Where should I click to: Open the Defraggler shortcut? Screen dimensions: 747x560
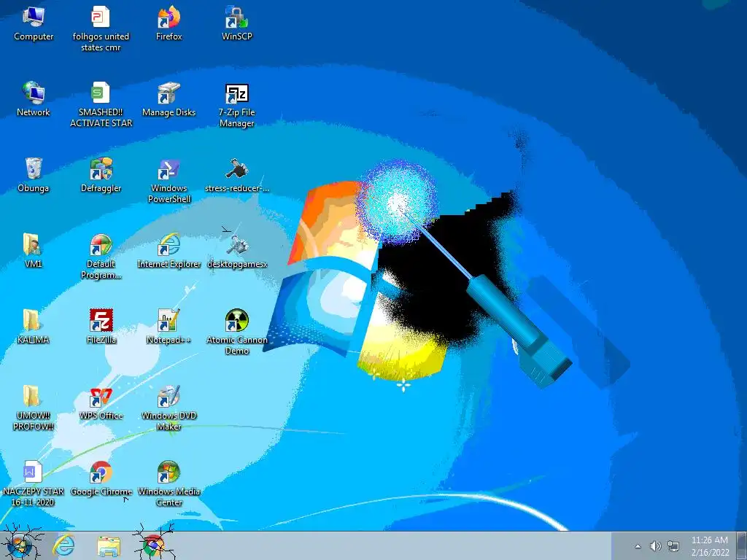point(101,175)
